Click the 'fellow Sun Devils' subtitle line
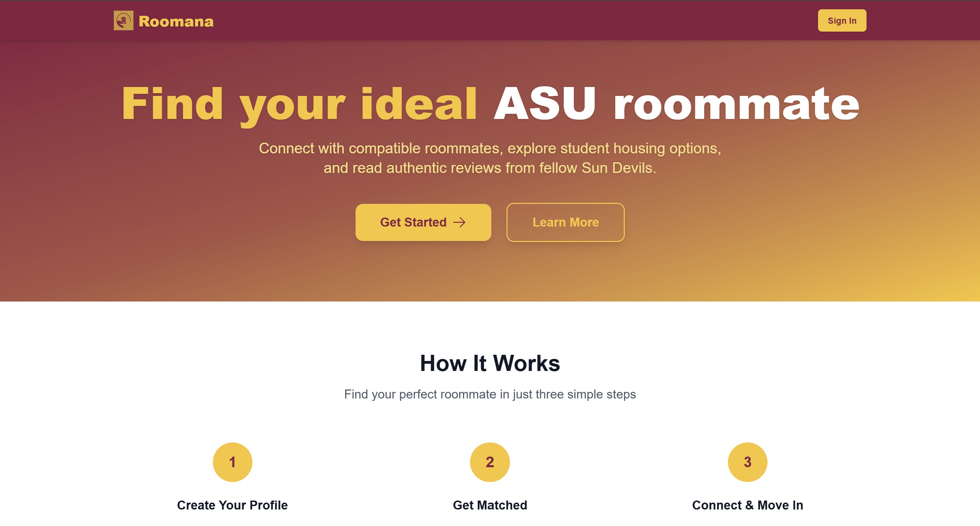 click(x=490, y=168)
